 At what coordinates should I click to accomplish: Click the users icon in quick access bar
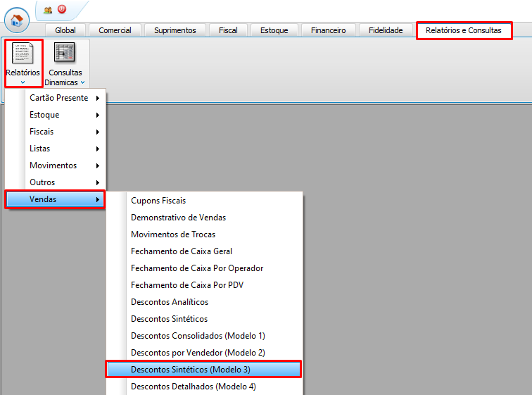(48, 10)
